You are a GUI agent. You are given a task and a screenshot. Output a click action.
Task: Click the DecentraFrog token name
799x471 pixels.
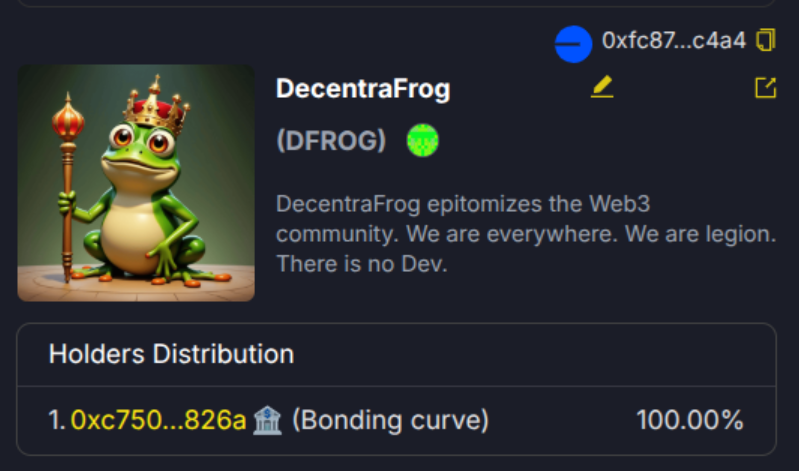click(x=363, y=89)
